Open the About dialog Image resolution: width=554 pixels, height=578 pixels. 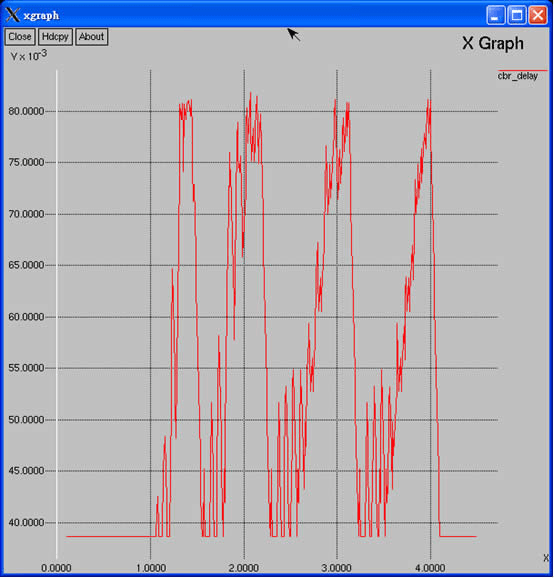[91, 37]
